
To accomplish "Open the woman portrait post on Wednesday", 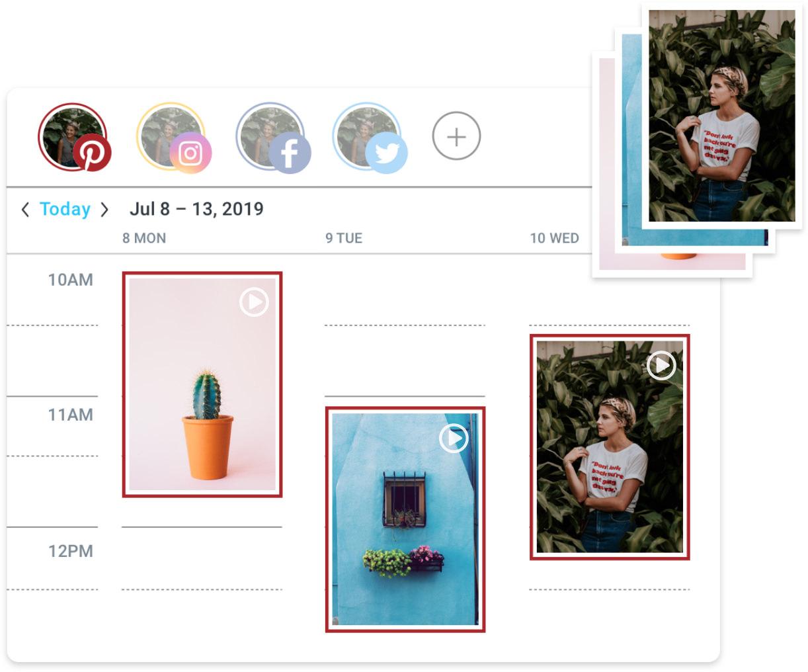I will [610, 447].
